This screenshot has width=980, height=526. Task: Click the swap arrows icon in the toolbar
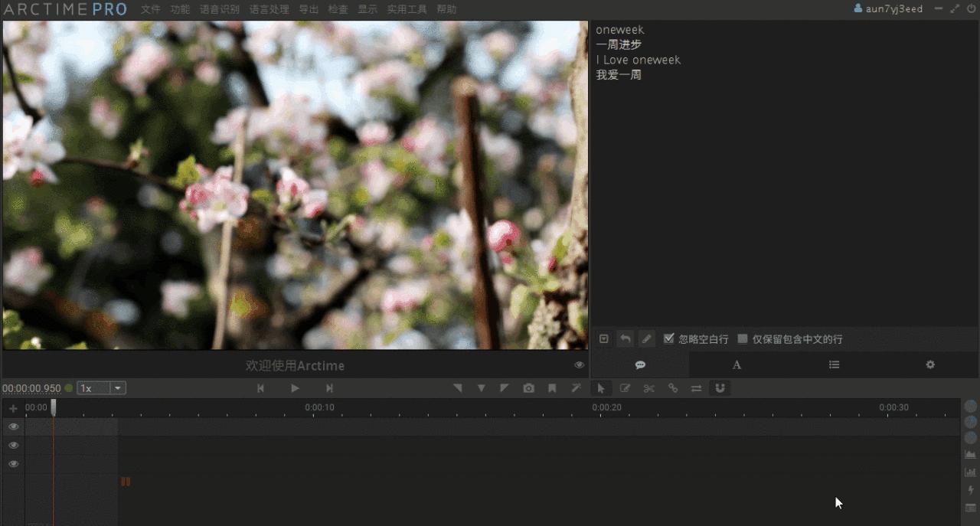(x=696, y=388)
